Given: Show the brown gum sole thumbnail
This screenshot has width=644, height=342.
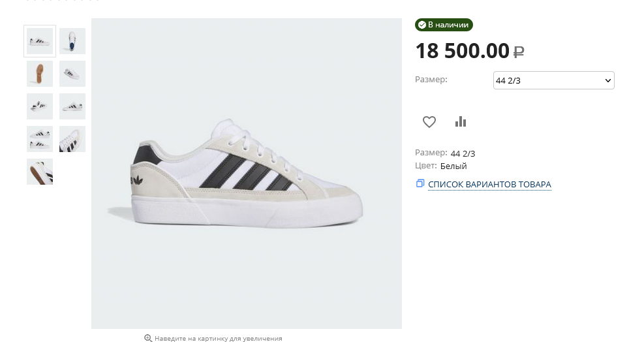Looking at the screenshot, I should click(x=40, y=74).
